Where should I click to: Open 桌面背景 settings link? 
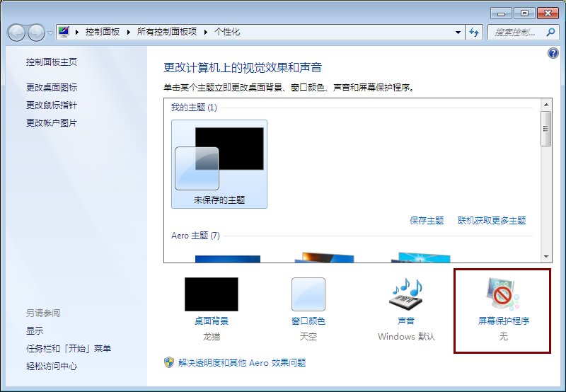click(212, 321)
